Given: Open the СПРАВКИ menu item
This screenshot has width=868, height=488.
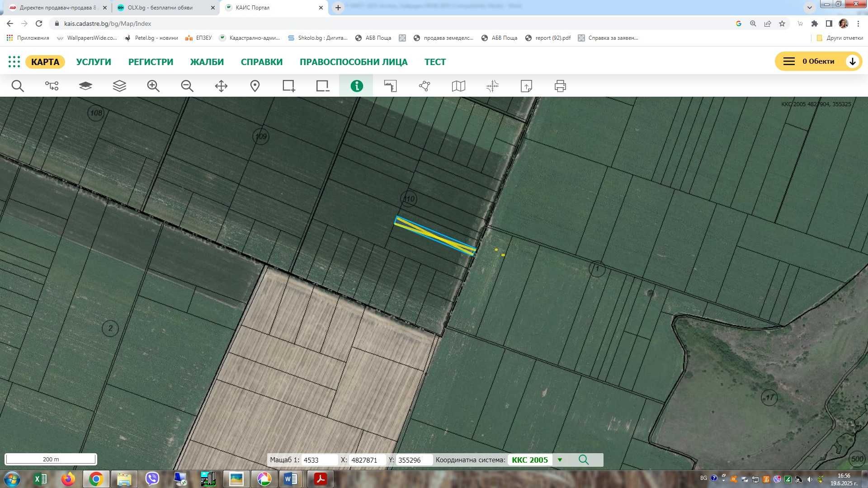Looking at the screenshot, I should pyautogui.click(x=261, y=62).
